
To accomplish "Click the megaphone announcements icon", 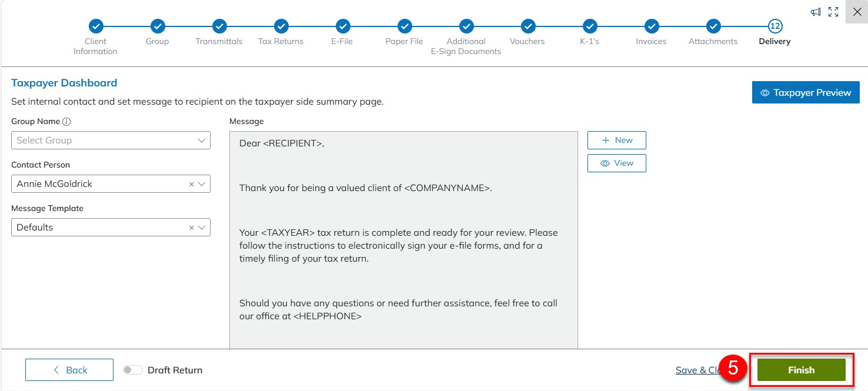I will click(x=816, y=12).
